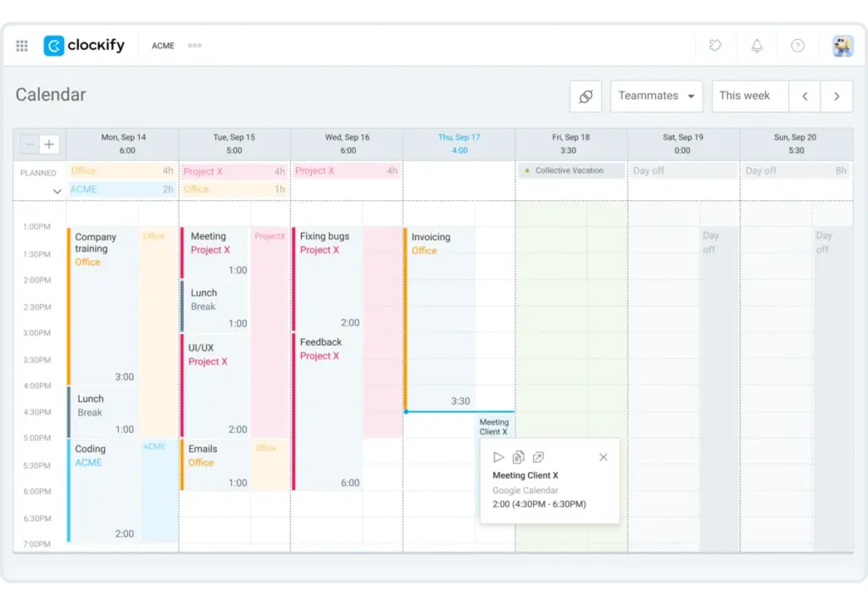The height and width of the screenshot is (605, 868).
Task: Toggle the connected-events filter beside Teammates
Action: point(586,96)
